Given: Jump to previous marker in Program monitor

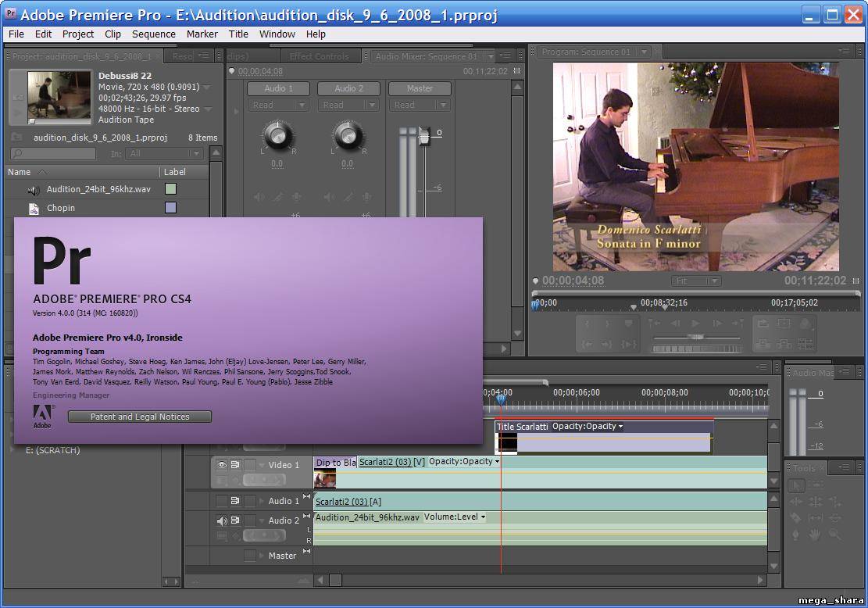Looking at the screenshot, I should [655, 324].
